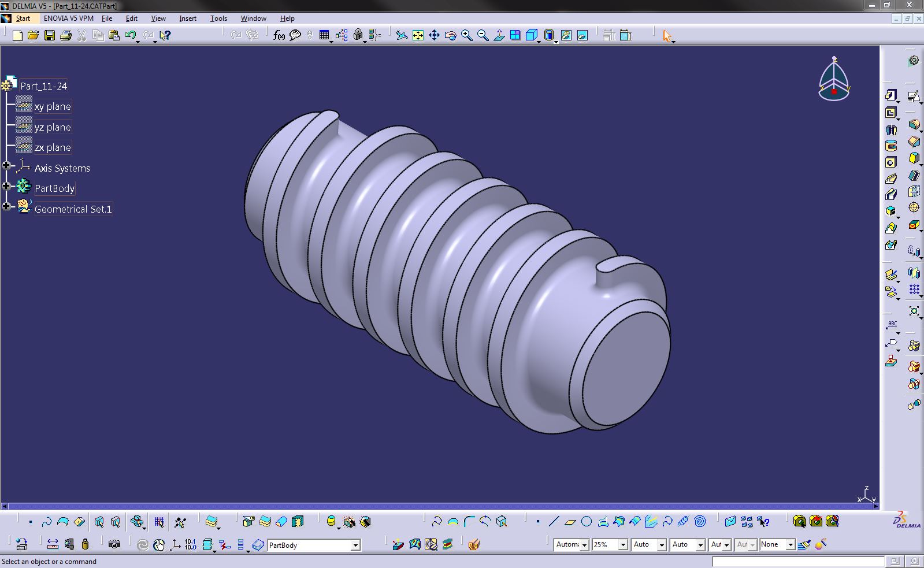Open the view mode shading dropdown arrow
924x568 pixels.
pyautogui.click(x=555, y=42)
